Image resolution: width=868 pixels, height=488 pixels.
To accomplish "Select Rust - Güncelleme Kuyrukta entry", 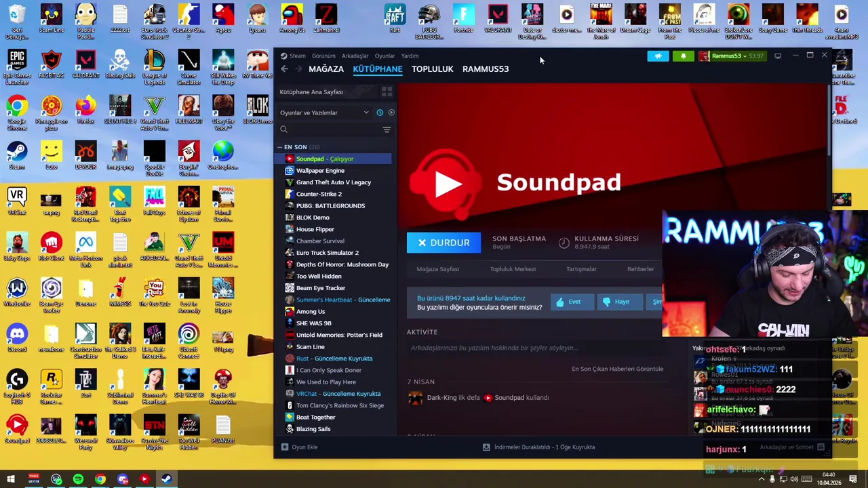I will pos(332,359).
